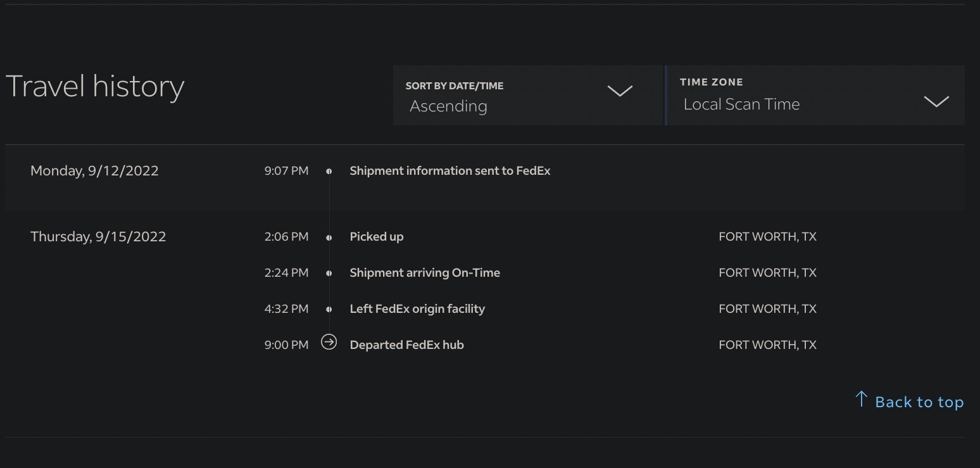The image size is (980, 468).
Task: Click the Picked up status text
Action: 376,237
